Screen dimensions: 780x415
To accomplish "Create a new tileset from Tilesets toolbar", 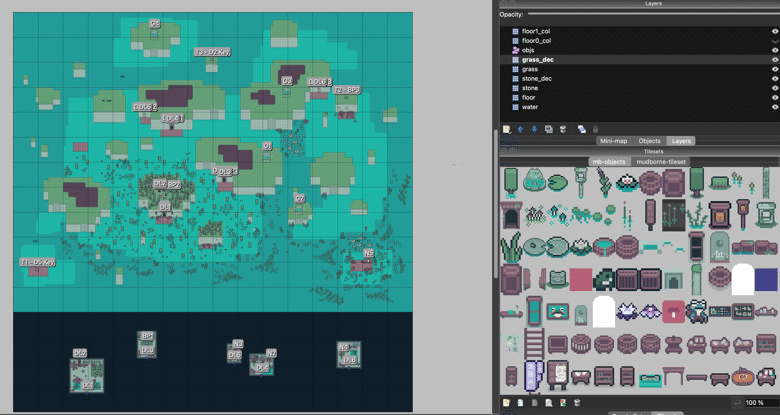I will coord(506,403).
